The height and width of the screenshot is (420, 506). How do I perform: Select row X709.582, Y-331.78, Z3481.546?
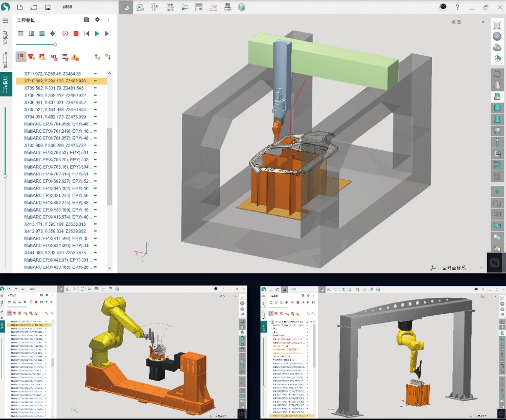coord(61,88)
